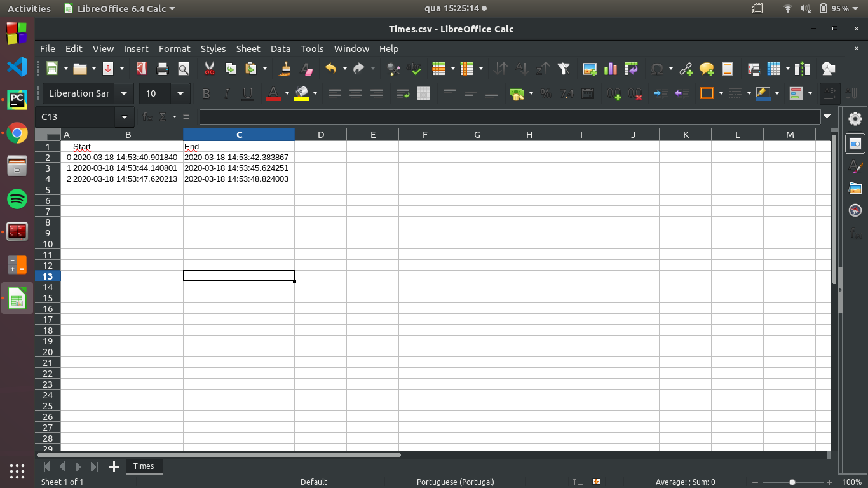Apply the red font color swatch
868x488 pixels.
[273, 93]
